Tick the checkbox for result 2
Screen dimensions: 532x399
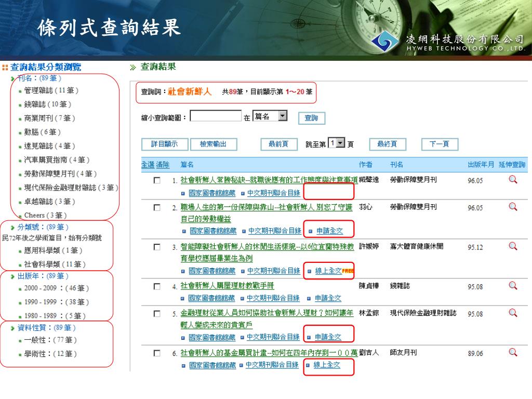tap(157, 207)
